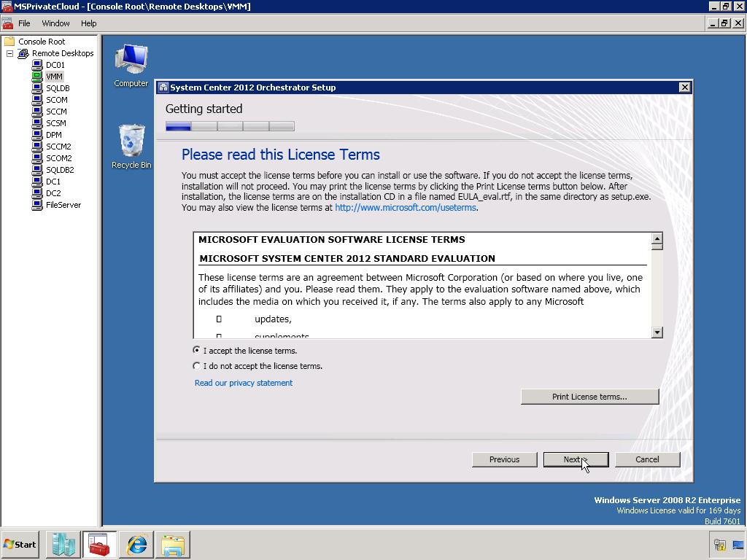This screenshot has width=747, height=560.
Task: Click the DC01 remote desktop icon
Action: pos(37,65)
